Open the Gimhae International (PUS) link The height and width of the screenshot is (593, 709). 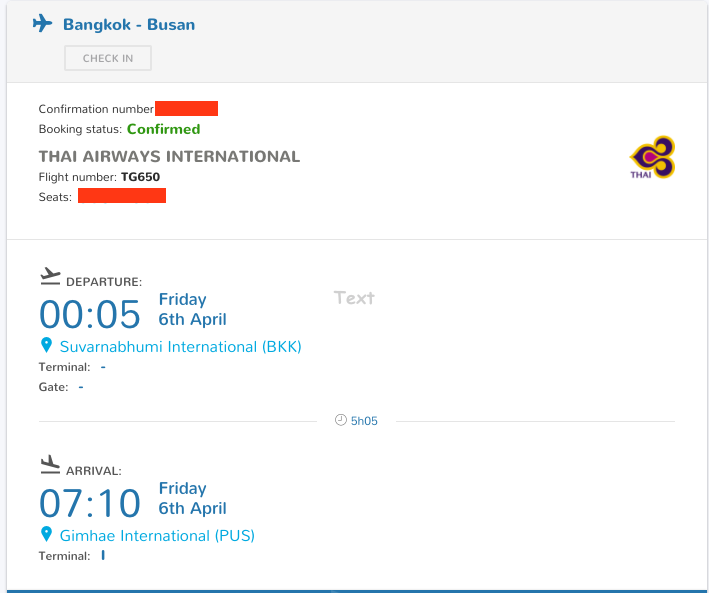157,536
